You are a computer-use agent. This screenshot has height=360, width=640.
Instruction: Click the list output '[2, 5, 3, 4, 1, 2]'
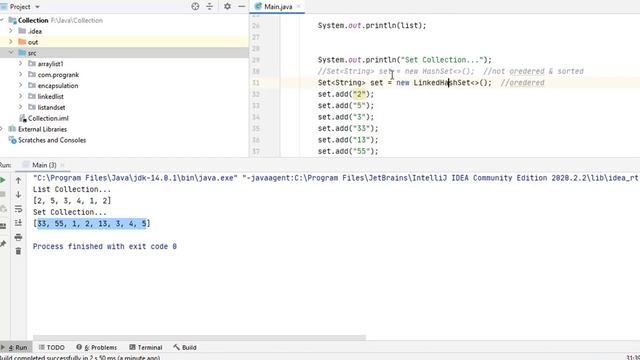72,201
